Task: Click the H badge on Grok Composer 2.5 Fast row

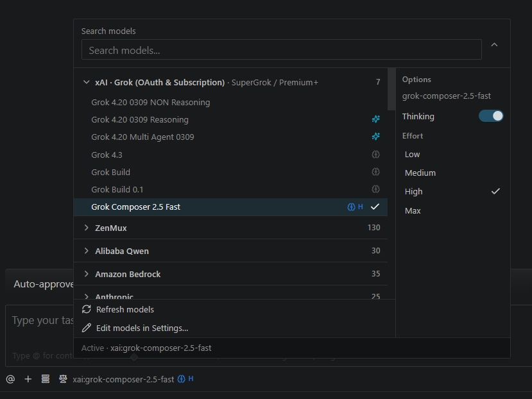Action: (x=360, y=207)
